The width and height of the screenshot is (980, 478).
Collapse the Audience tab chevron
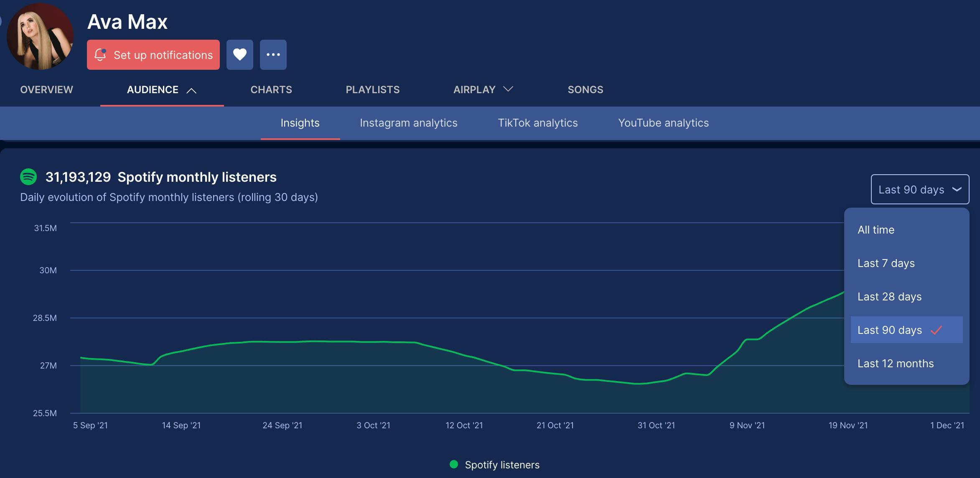tap(191, 90)
